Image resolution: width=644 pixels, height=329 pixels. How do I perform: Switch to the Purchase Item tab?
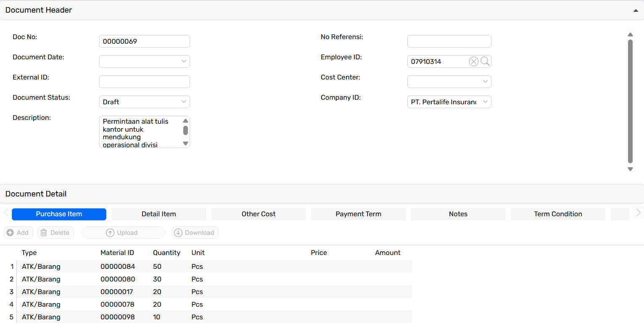59,214
